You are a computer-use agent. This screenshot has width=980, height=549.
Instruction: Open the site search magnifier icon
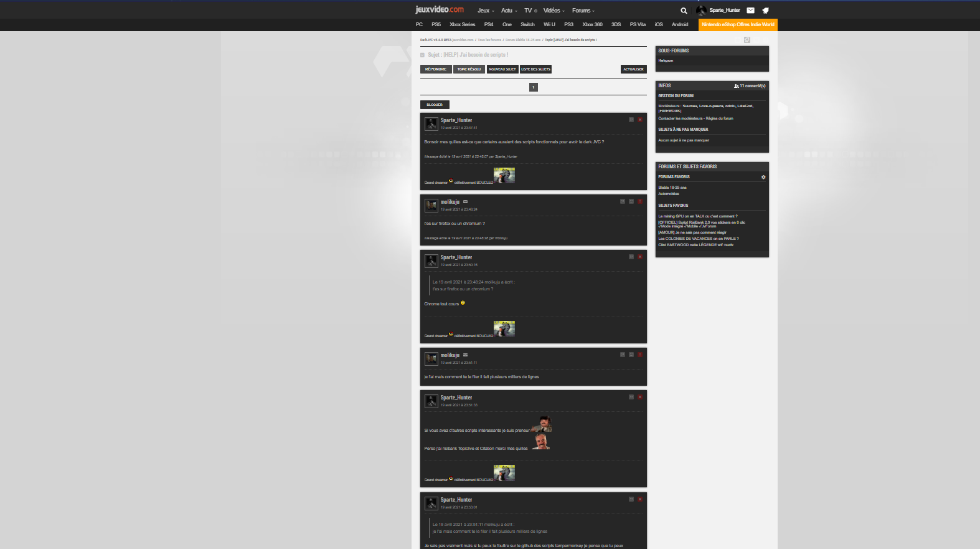pyautogui.click(x=684, y=11)
